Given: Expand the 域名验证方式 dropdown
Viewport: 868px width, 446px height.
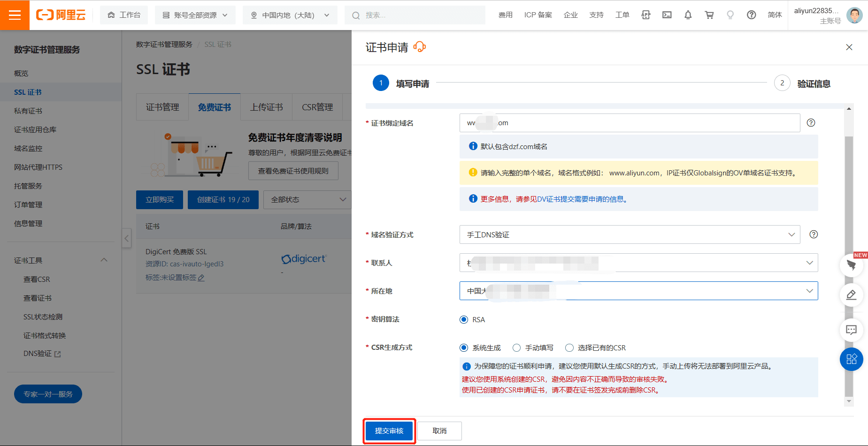Looking at the screenshot, I should coord(630,234).
